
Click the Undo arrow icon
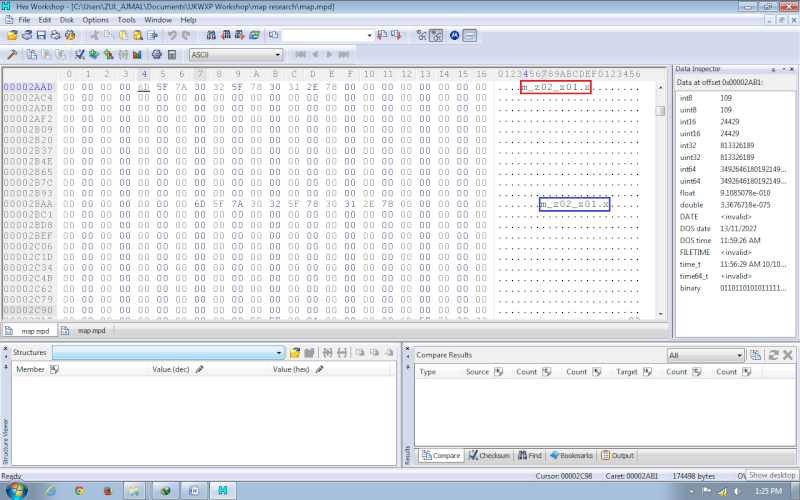click(x=172, y=35)
